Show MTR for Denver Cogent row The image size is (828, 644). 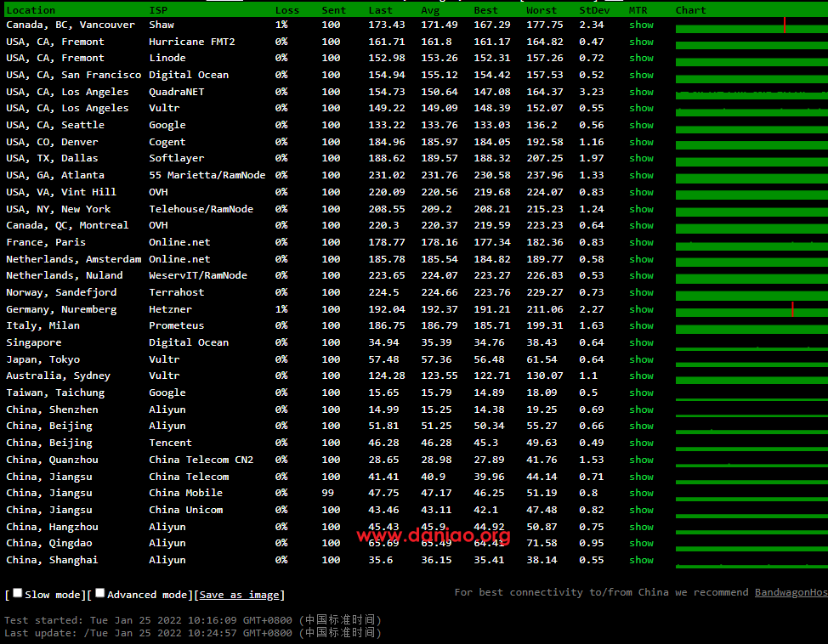click(x=641, y=142)
